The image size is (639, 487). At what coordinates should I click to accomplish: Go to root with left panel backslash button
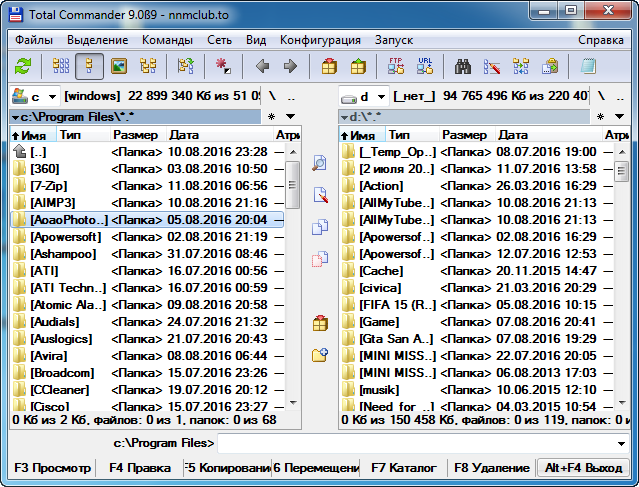pos(272,96)
